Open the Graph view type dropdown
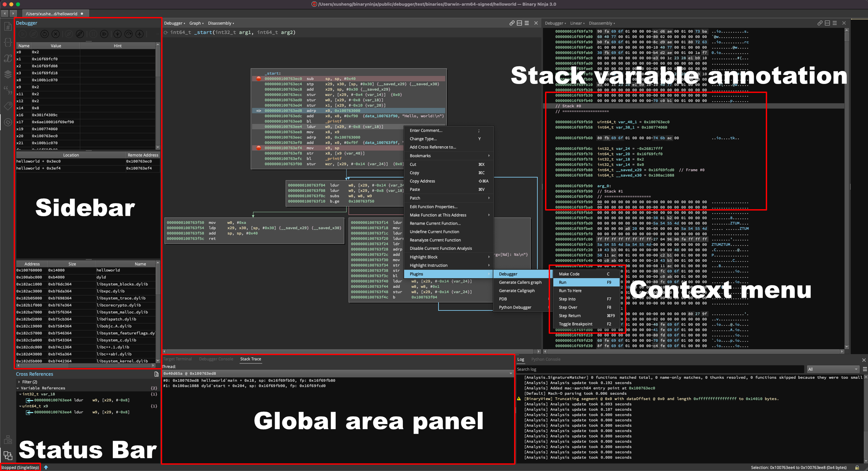868x471 pixels. (x=196, y=23)
